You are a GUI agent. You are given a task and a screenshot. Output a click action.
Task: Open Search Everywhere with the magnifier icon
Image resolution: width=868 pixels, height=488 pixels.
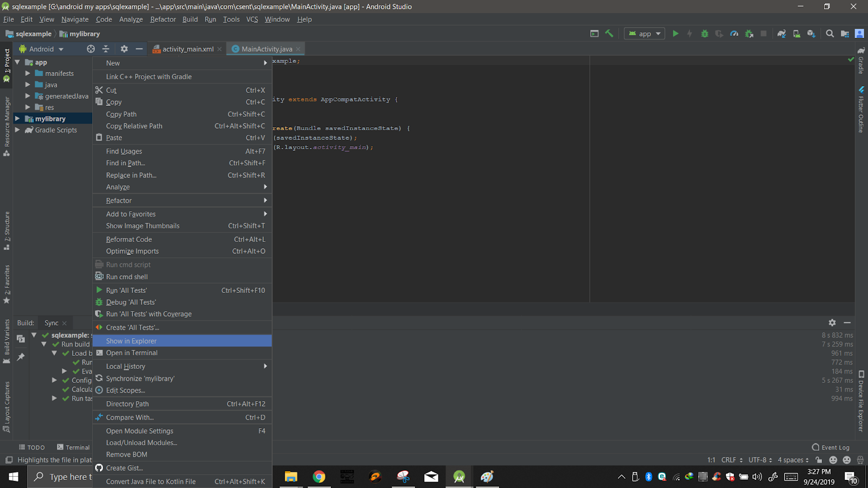point(830,33)
